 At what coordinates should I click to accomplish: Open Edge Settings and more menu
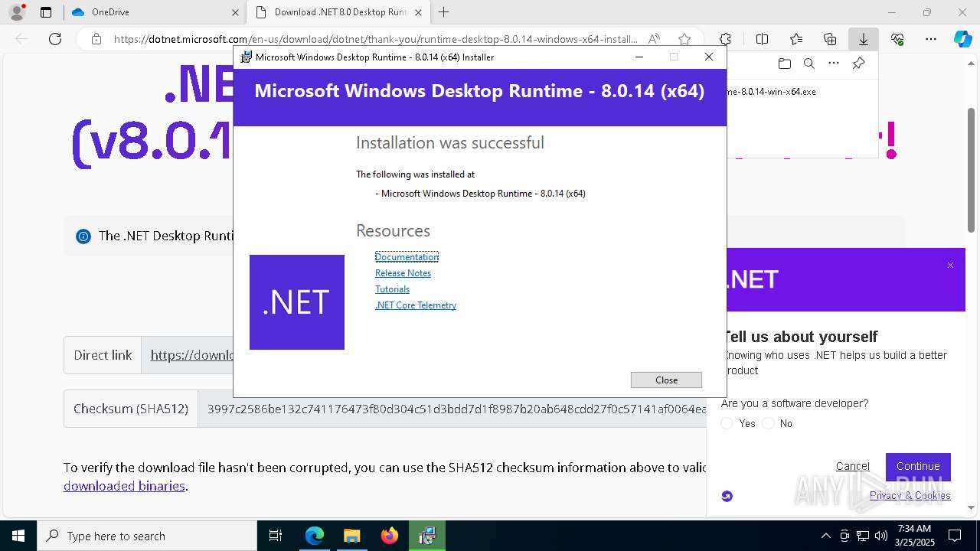click(x=931, y=39)
